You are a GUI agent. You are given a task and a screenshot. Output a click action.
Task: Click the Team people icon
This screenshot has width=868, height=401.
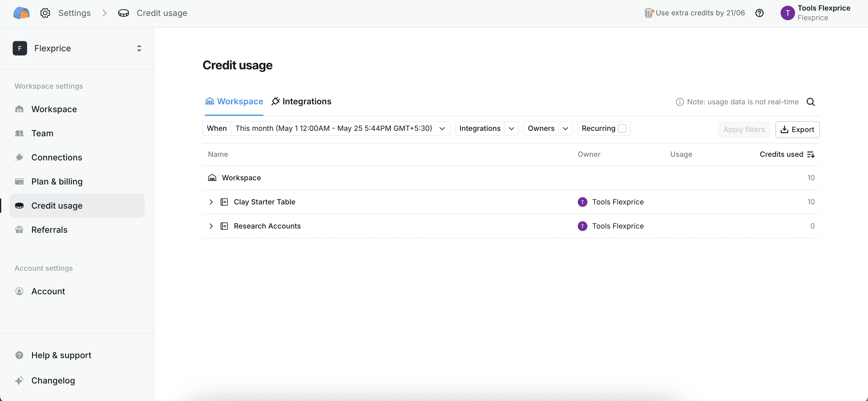point(19,133)
